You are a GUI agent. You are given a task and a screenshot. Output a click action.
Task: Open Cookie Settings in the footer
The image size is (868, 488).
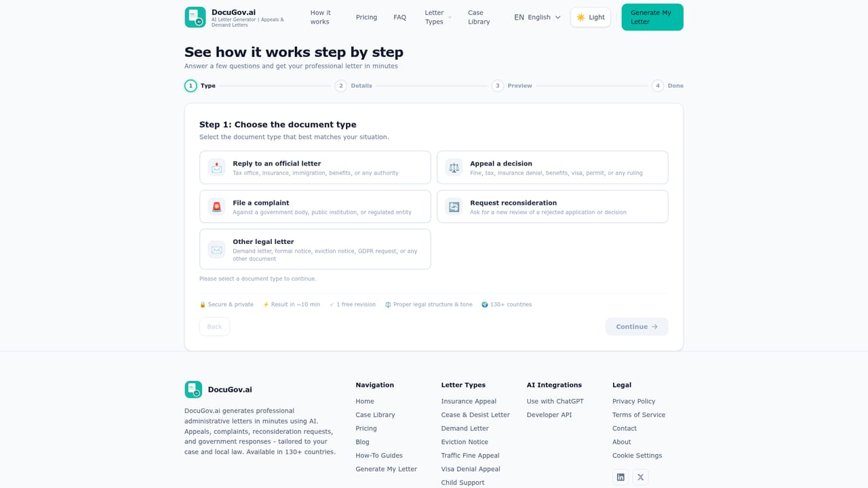pos(637,455)
